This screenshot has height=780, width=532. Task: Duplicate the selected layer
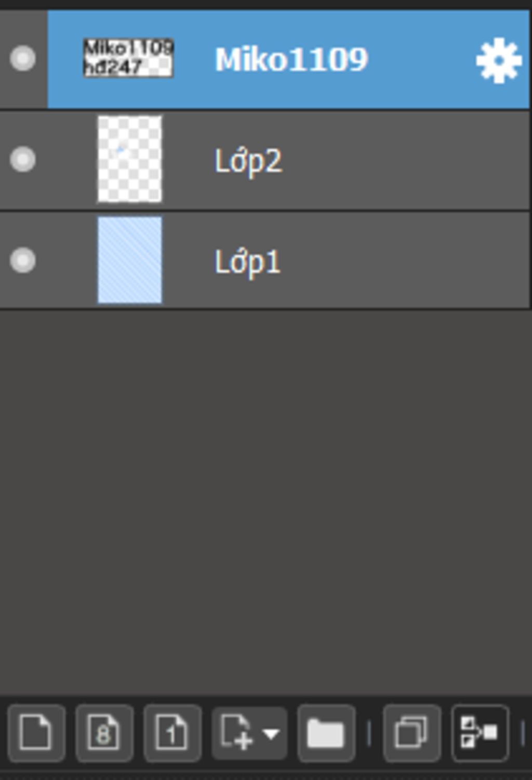[411, 732]
